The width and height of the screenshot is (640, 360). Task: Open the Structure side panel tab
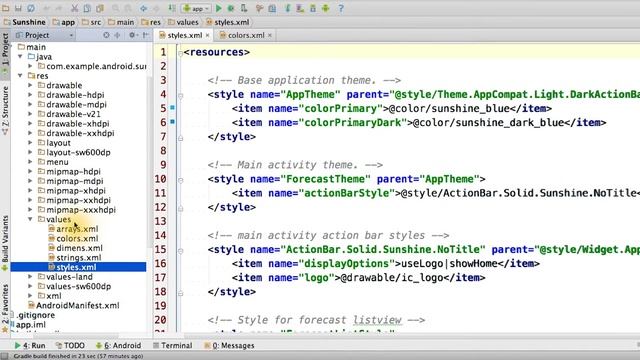[x=5, y=110]
